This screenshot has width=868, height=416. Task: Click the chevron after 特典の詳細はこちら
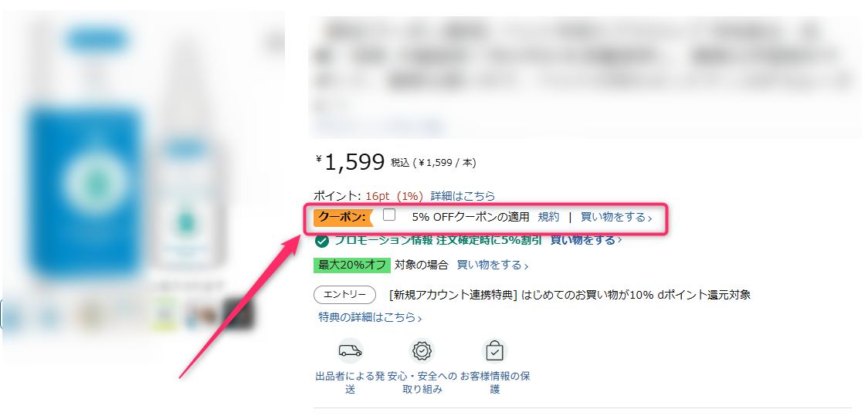(x=419, y=319)
